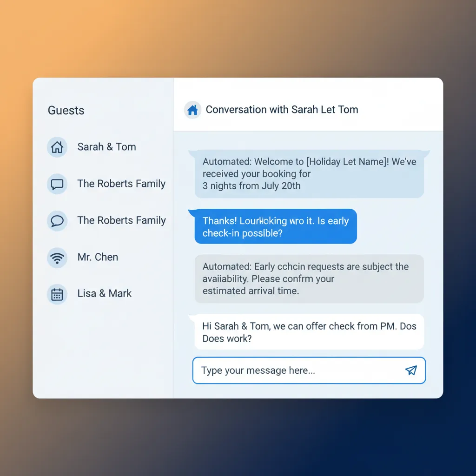Click the grey automated early check-in requests message
Viewport: 476px width, 476px height.
pos(309,279)
